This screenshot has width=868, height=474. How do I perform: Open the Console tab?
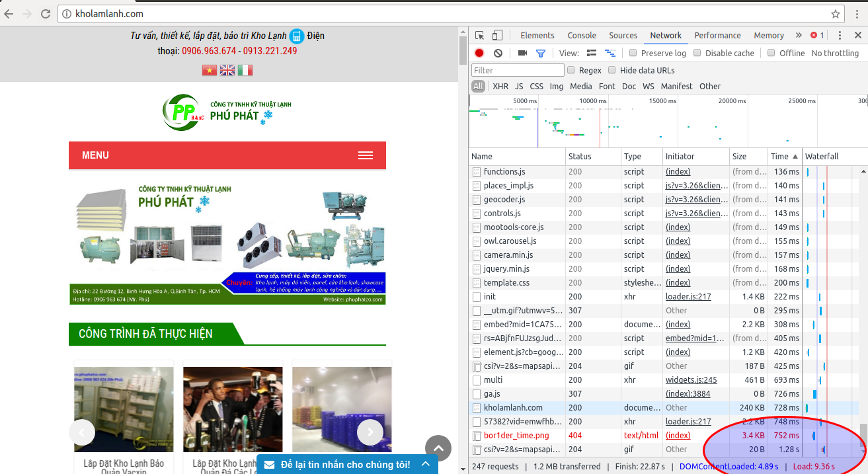click(x=582, y=36)
